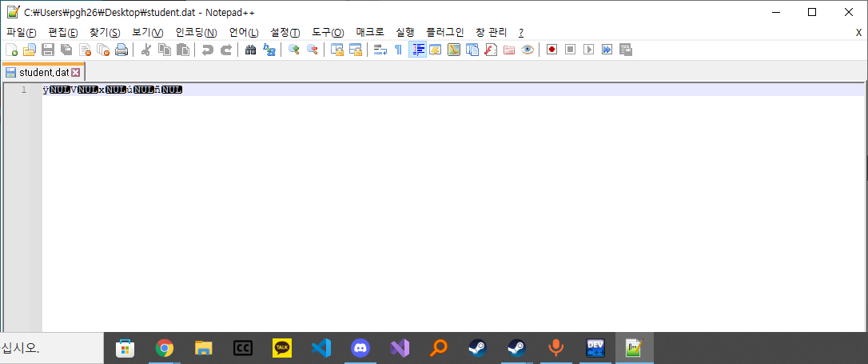This screenshot has width=868, height=364.
Task: Open Find with the binoculars icon
Action: click(250, 50)
